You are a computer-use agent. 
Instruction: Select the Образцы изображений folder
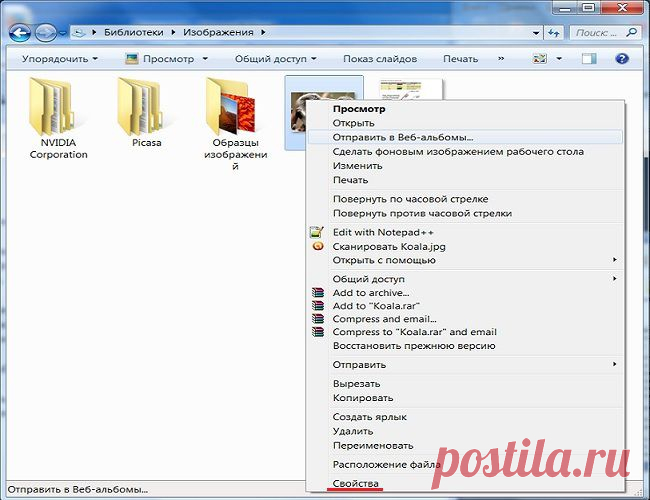235,124
